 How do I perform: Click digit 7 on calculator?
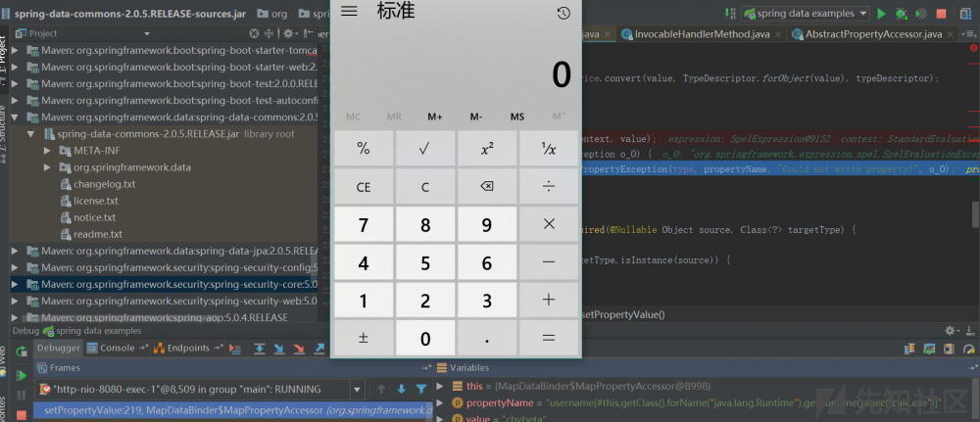pyautogui.click(x=364, y=225)
